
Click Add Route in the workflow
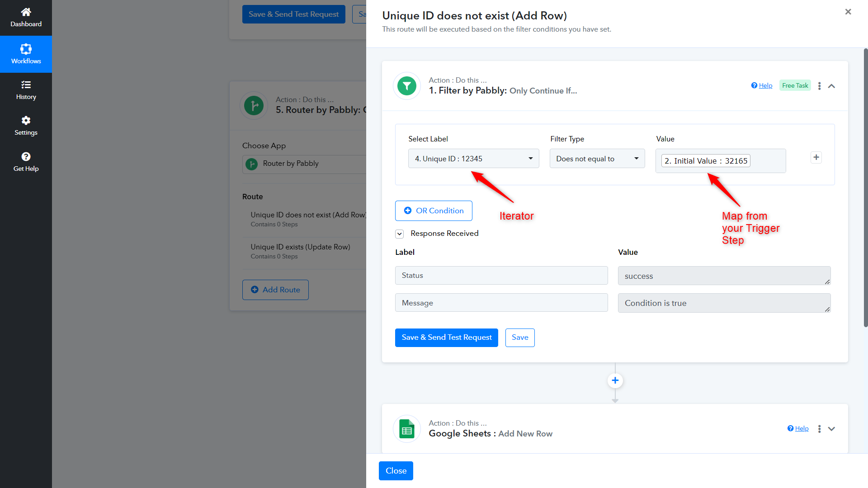275,290
